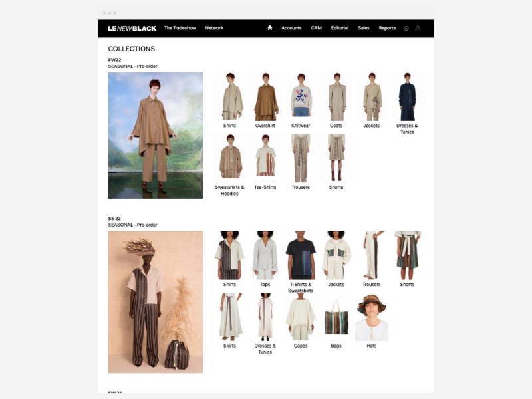Open the SS 22 Tops thumbnail
Image resolution: width=532 pixels, height=399 pixels.
point(265,255)
